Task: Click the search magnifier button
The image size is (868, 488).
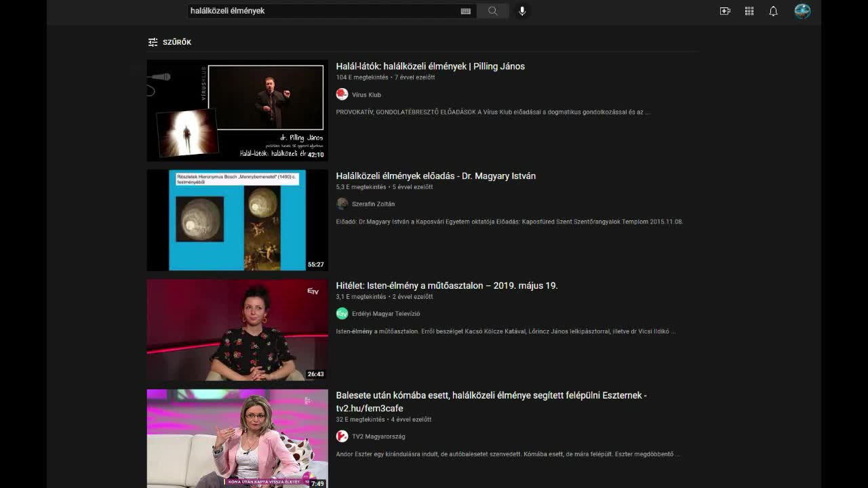Action: 492,11
